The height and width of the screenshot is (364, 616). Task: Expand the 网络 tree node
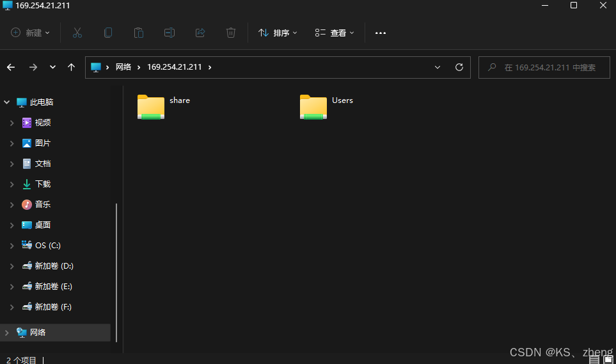click(6, 333)
